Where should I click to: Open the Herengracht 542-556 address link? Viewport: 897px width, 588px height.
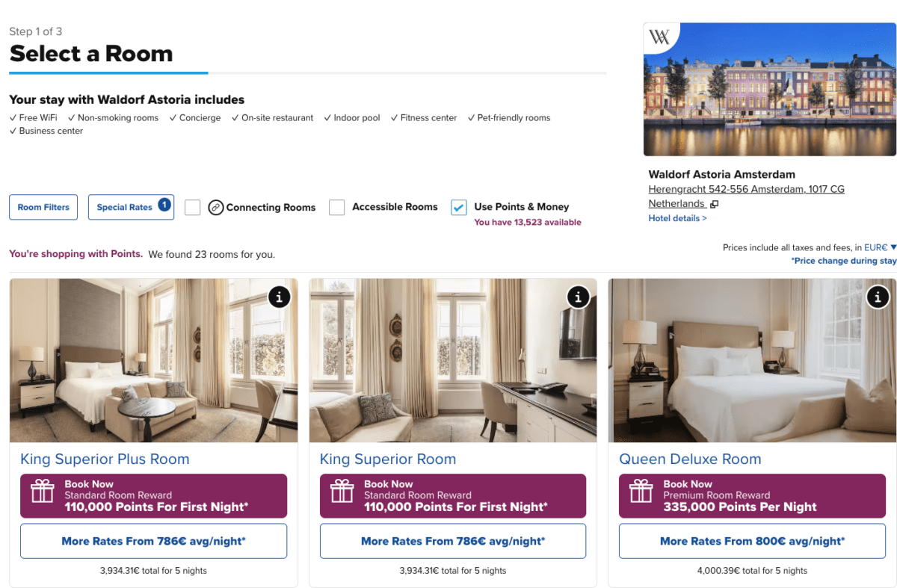(746, 189)
